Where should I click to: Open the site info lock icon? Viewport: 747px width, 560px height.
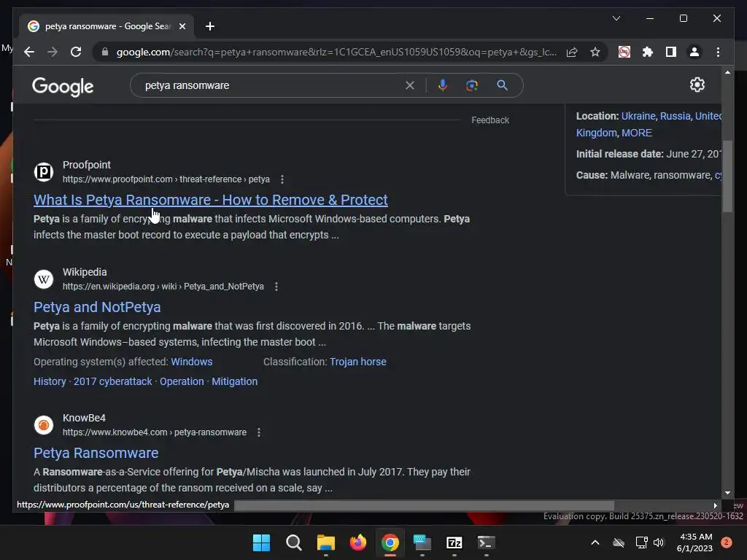click(105, 52)
